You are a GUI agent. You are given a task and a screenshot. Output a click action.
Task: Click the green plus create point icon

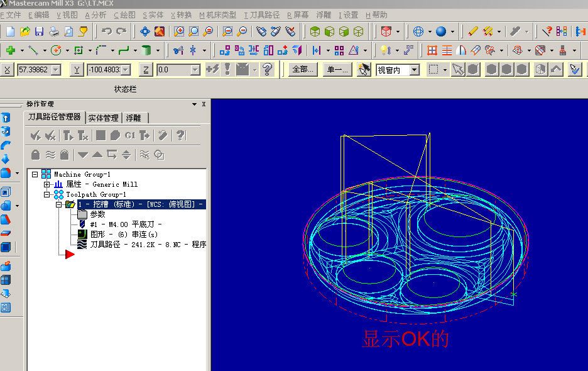(x=11, y=50)
